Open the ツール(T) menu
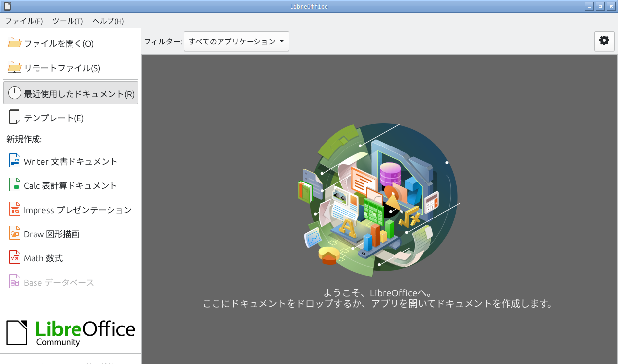Screen dimensions: 618x364 tap(68, 21)
